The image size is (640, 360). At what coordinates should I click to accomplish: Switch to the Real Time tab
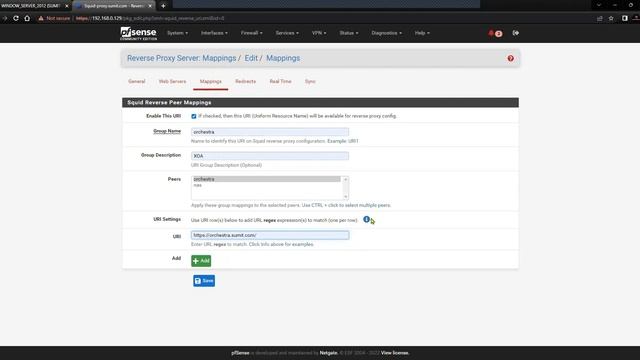tap(280, 82)
